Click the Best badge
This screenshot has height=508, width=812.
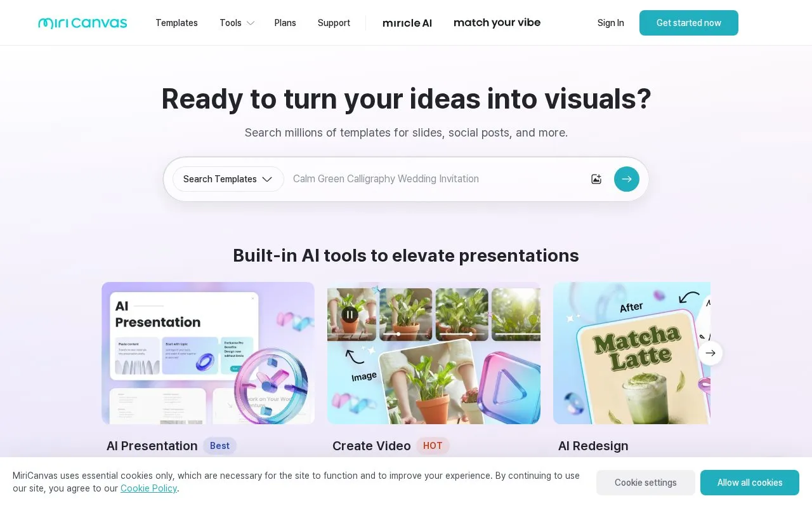coord(219,446)
